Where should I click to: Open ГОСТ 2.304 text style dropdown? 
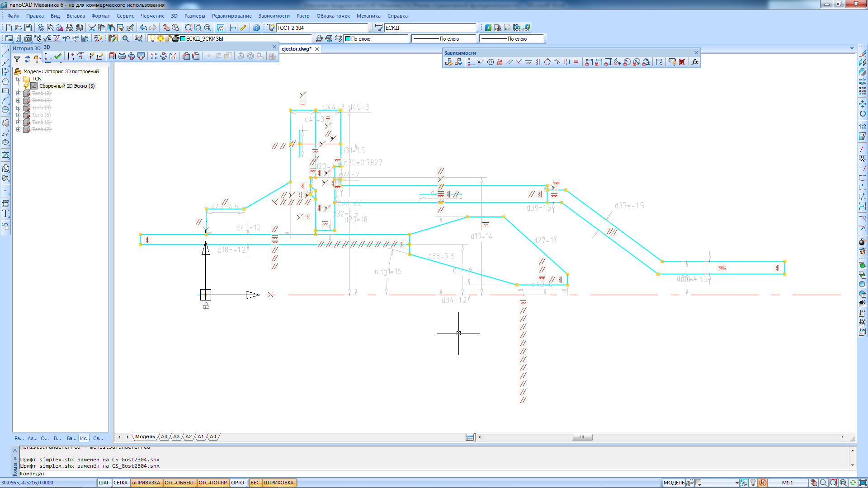[x=323, y=28]
